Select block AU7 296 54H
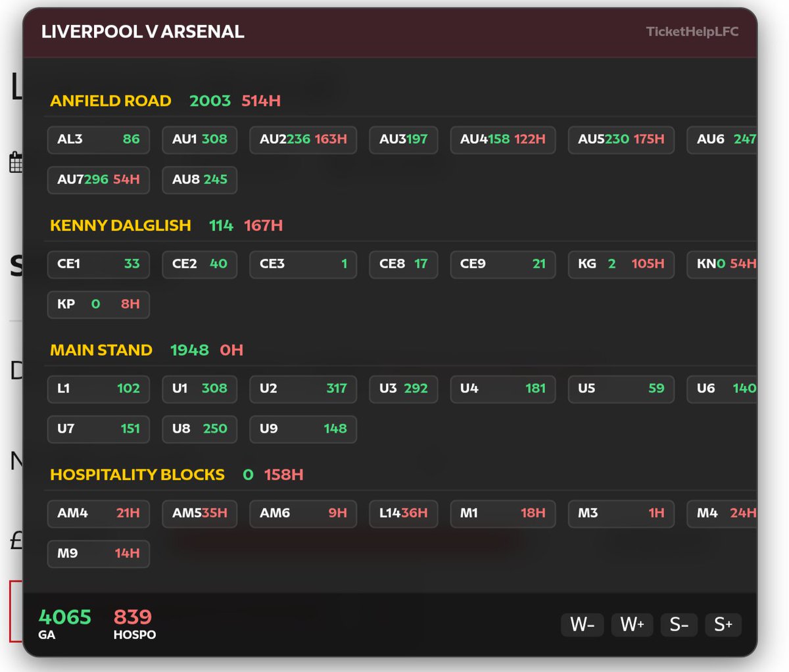789x672 pixels. coord(99,180)
